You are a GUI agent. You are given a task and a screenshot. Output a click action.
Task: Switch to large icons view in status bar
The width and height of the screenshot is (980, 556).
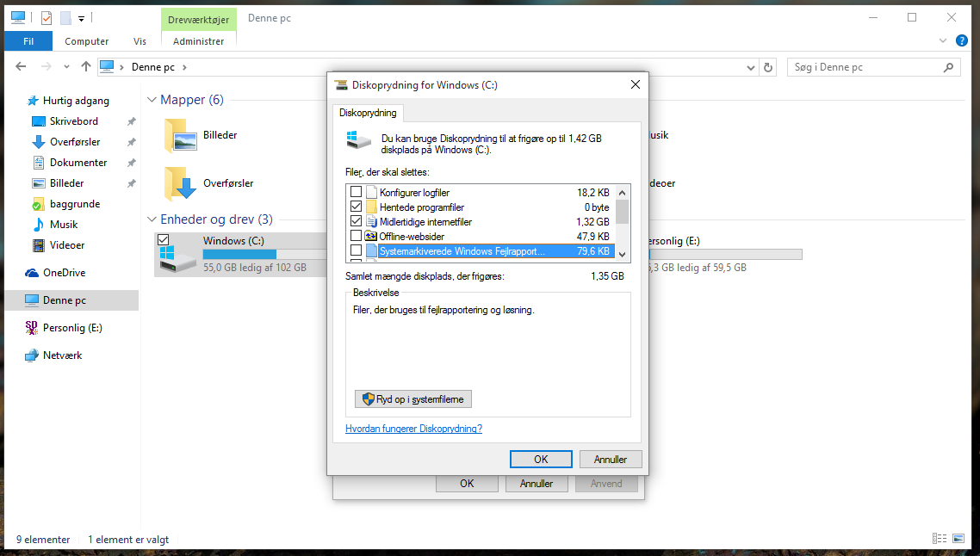click(958, 539)
